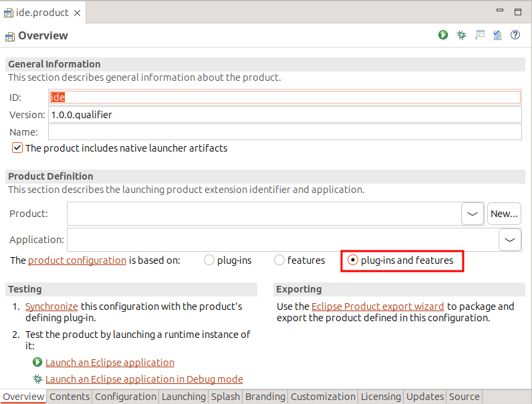Switch to the Configuration tab
Viewport: 532px width, 404px height.
[x=126, y=397]
